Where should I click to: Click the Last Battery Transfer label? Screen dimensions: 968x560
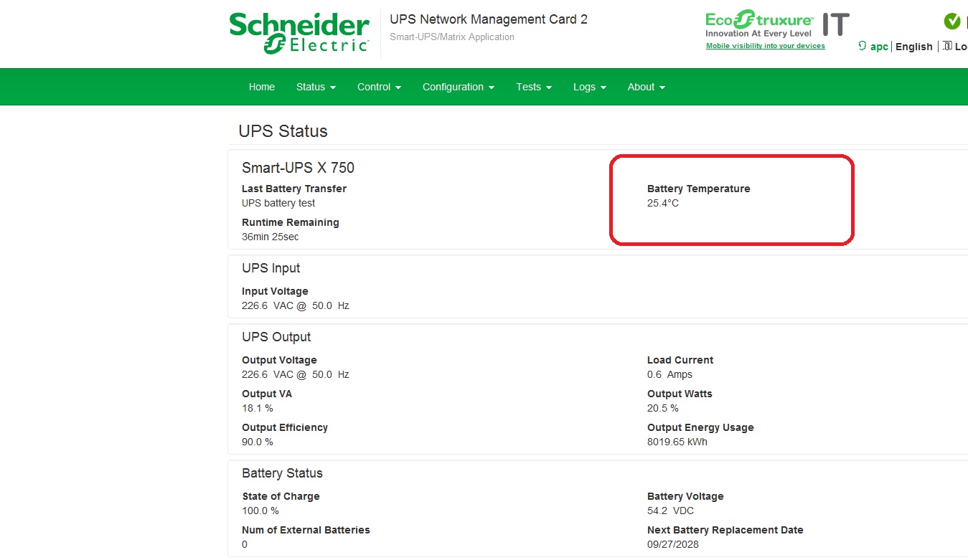click(x=294, y=189)
